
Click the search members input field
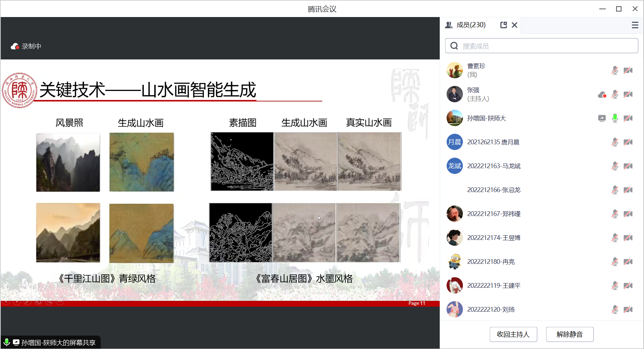541,46
